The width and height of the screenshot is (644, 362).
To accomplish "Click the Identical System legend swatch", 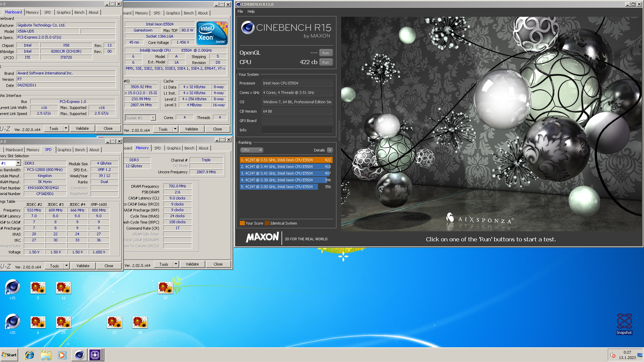I will [x=267, y=223].
